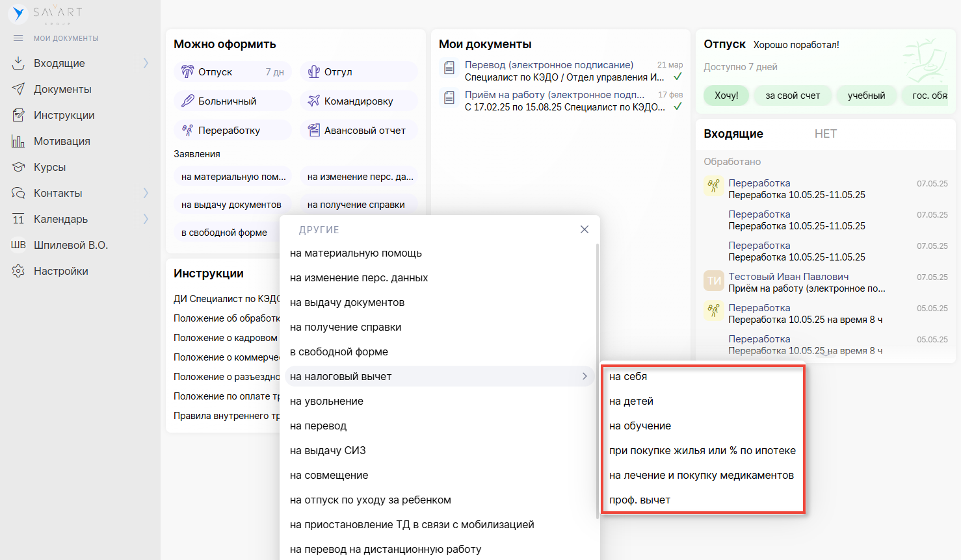
Task: Click the 'Командировку' button
Action: click(x=358, y=101)
